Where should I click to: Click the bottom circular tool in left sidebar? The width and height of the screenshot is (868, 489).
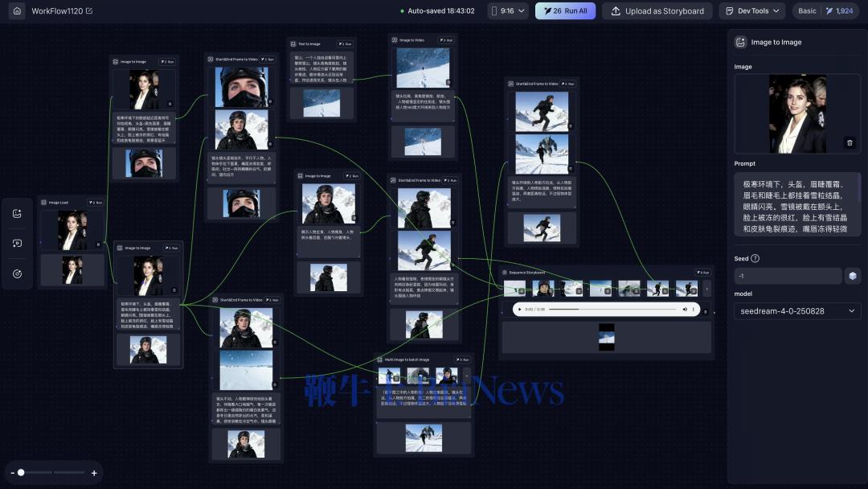tap(18, 273)
